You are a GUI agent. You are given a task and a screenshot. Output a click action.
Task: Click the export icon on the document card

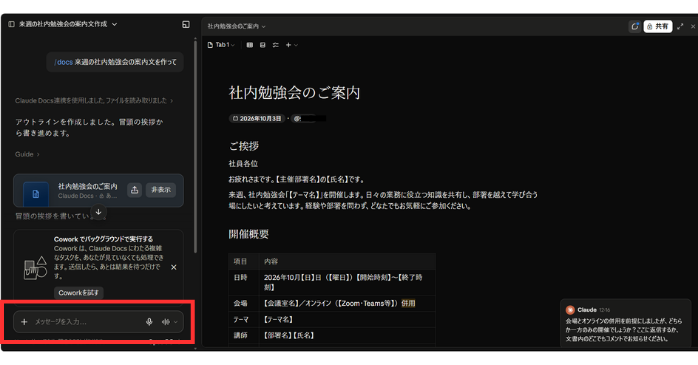(134, 190)
